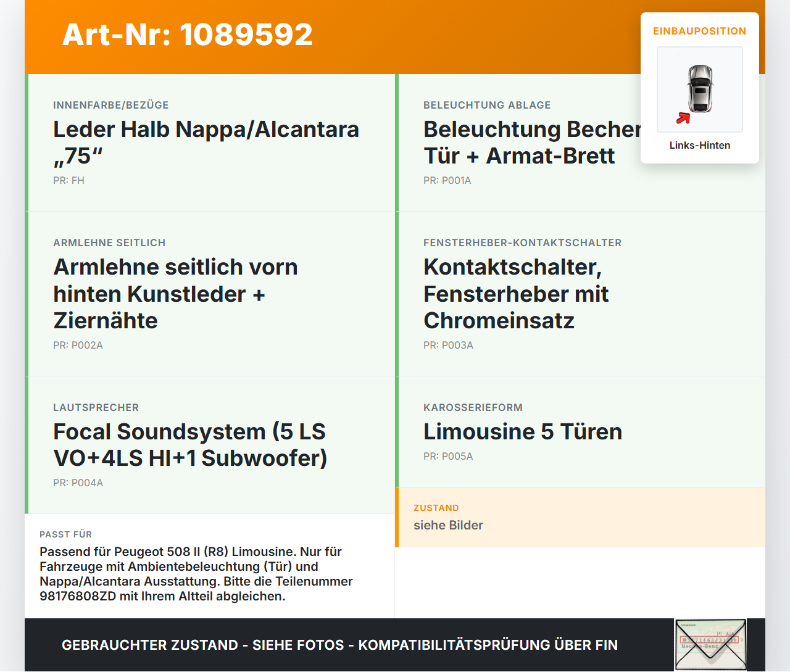Image resolution: width=790 pixels, height=672 pixels.
Task: Select the Leder Halb Nappa/Alcantara value
Action: pyautogui.click(x=206, y=143)
